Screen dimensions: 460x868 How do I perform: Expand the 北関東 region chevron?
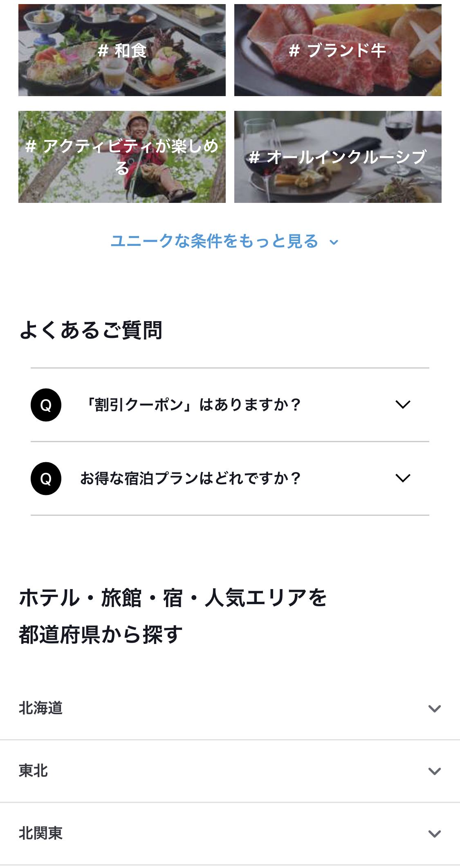coord(434,834)
